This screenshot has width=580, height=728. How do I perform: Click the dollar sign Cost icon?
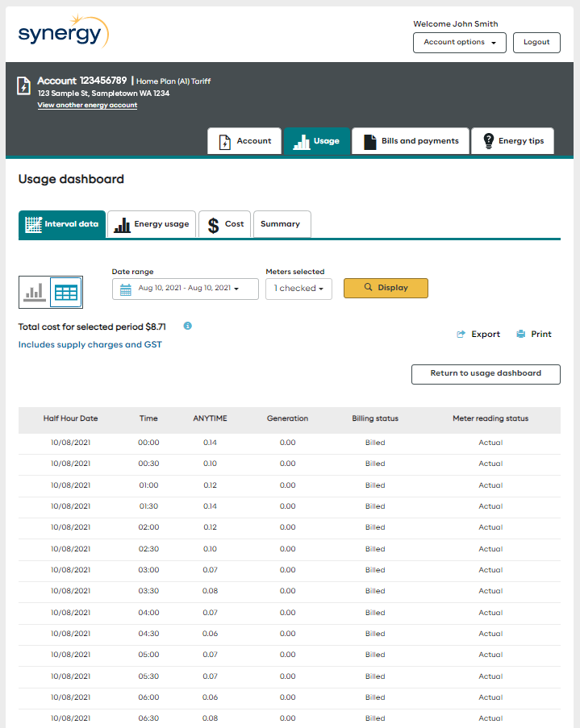(x=213, y=225)
